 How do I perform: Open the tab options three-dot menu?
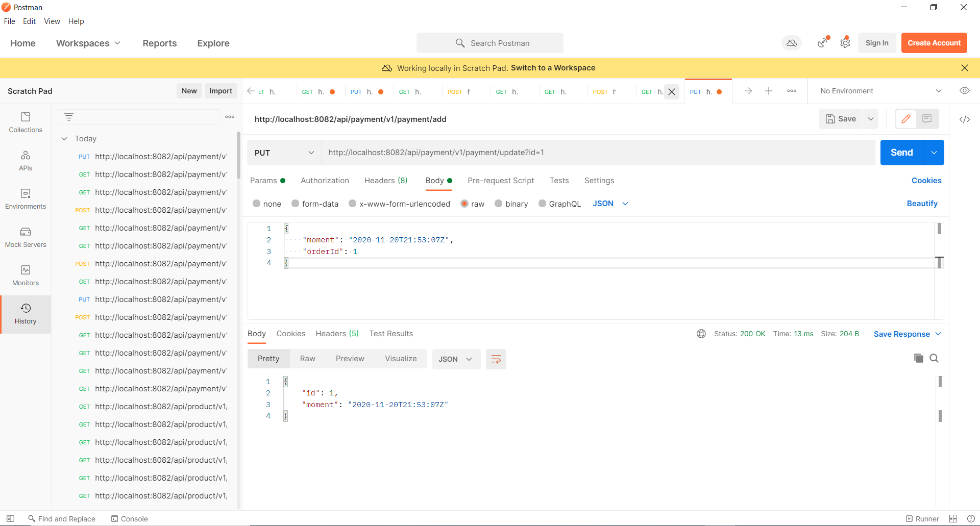click(792, 91)
